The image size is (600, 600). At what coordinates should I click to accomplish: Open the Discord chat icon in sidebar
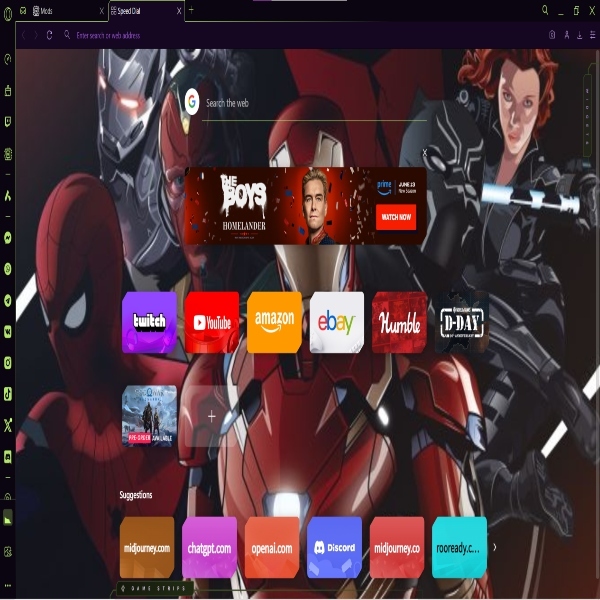pos(8,457)
